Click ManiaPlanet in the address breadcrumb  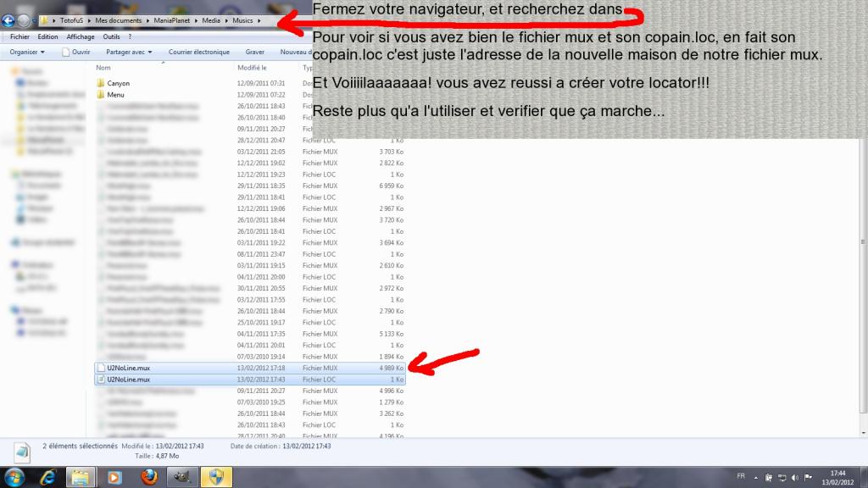tap(171, 20)
